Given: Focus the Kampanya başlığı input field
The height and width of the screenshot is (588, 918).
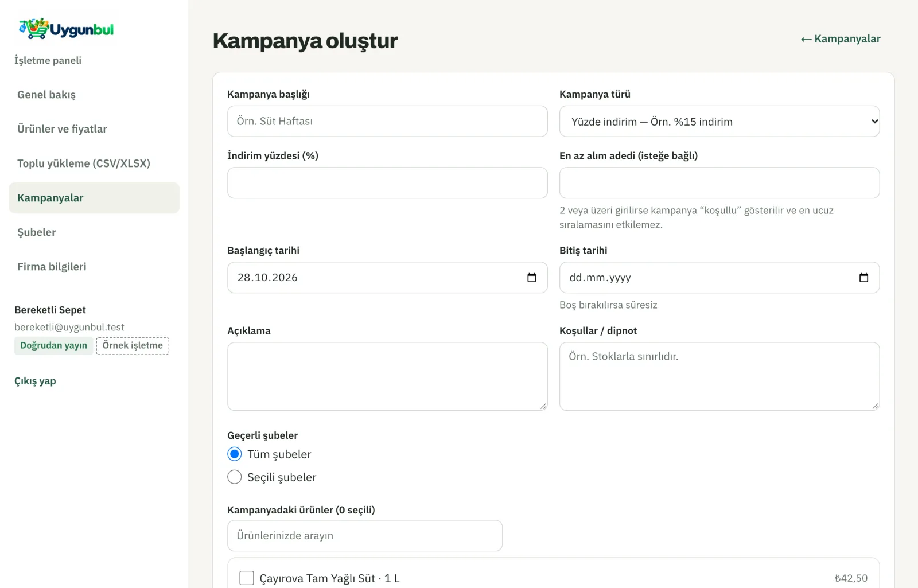Looking at the screenshot, I should pos(387,121).
